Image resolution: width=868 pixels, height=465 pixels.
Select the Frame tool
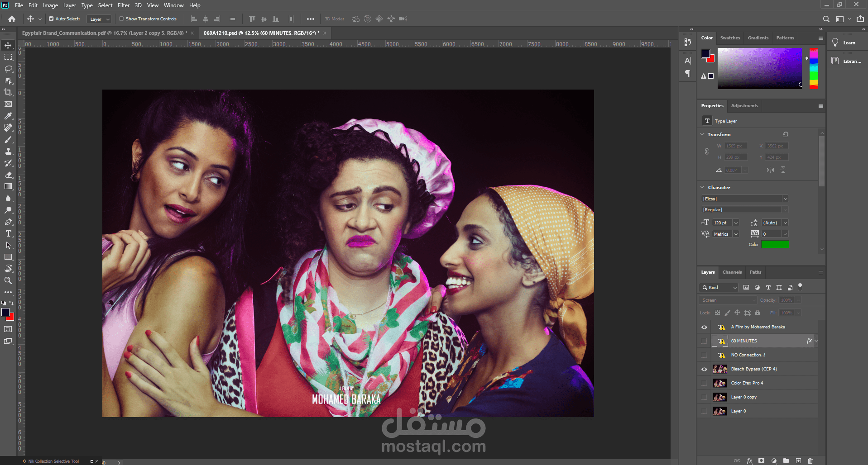8,104
